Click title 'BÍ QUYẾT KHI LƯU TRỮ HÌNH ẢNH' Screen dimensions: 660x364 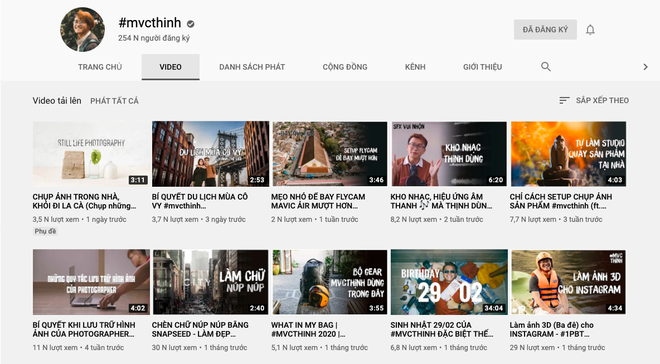[x=84, y=329]
